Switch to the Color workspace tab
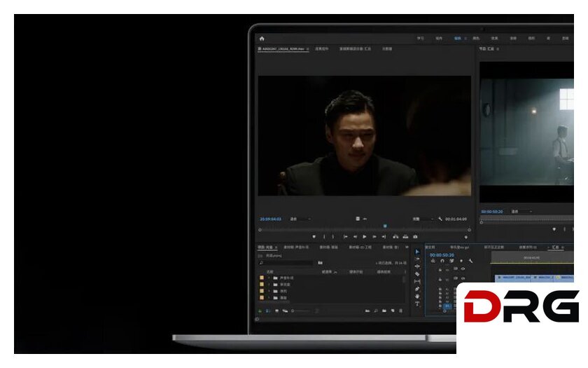 [x=476, y=39]
